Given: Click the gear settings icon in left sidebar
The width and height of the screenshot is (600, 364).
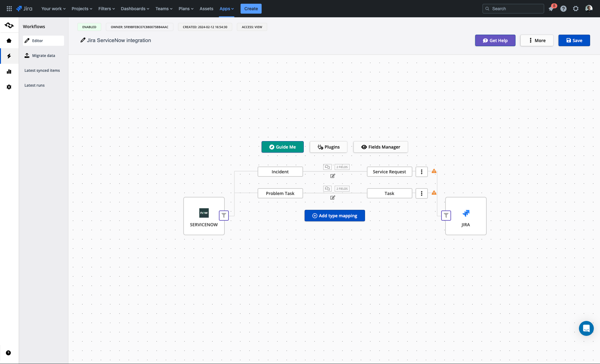Looking at the screenshot, I should tap(9, 87).
